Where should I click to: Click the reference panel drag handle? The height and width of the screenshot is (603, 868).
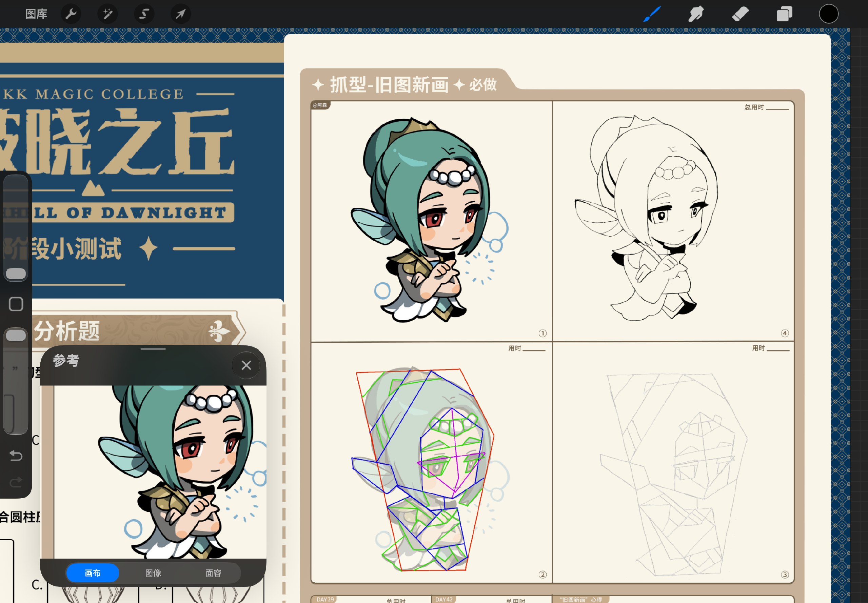153,349
